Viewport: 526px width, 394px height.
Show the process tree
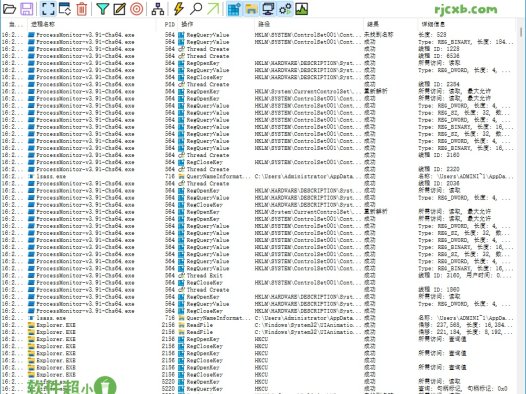pos(157,9)
